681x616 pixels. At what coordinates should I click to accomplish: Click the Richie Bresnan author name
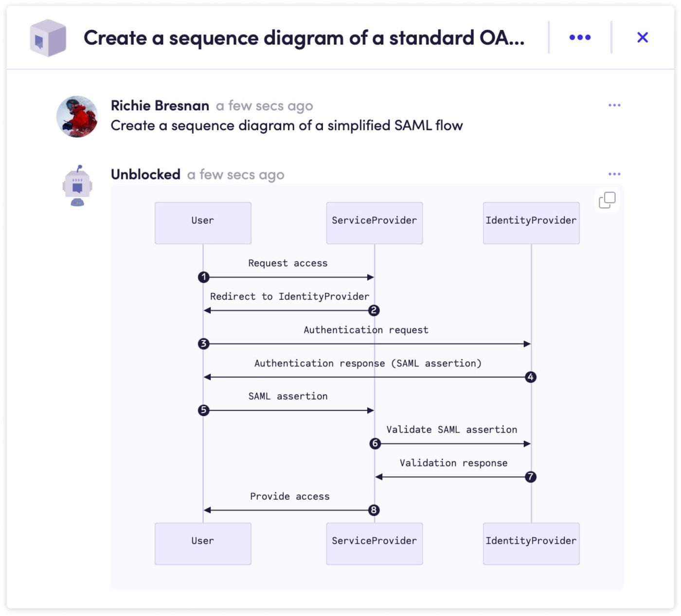[160, 106]
